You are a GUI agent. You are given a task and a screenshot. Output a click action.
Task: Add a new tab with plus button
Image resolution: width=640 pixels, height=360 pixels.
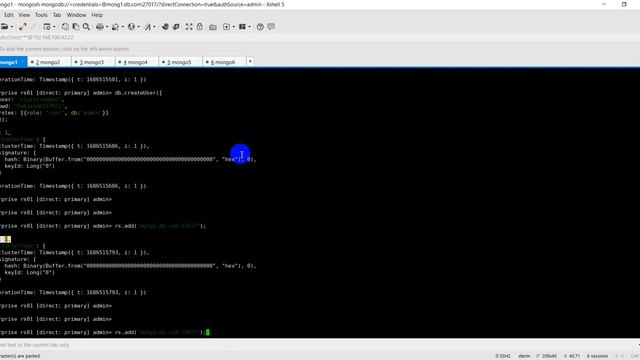tap(250, 62)
